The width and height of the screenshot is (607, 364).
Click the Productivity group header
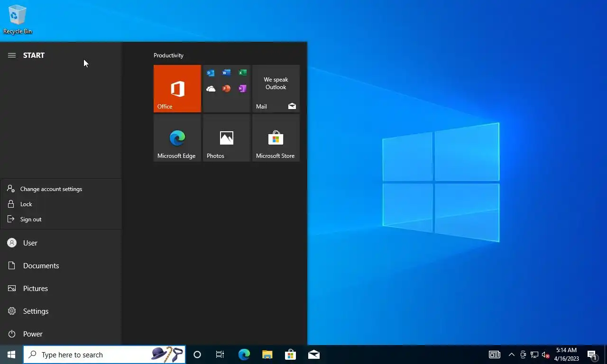168,55
